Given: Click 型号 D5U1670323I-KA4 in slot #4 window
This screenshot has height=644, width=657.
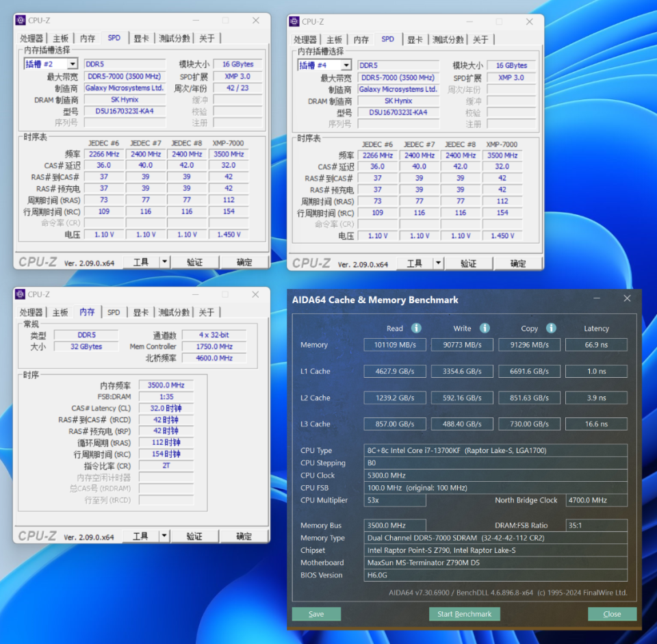Looking at the screenshot, I should (398, 112).
